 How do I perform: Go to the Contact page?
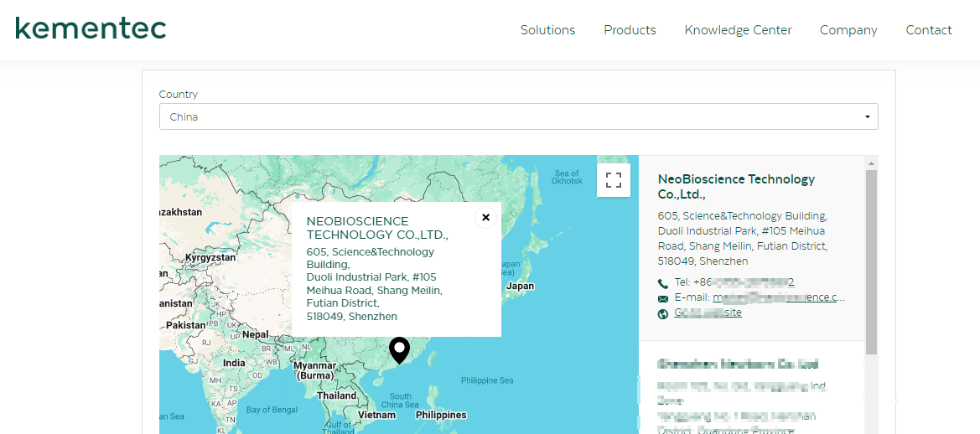point(928,30)
